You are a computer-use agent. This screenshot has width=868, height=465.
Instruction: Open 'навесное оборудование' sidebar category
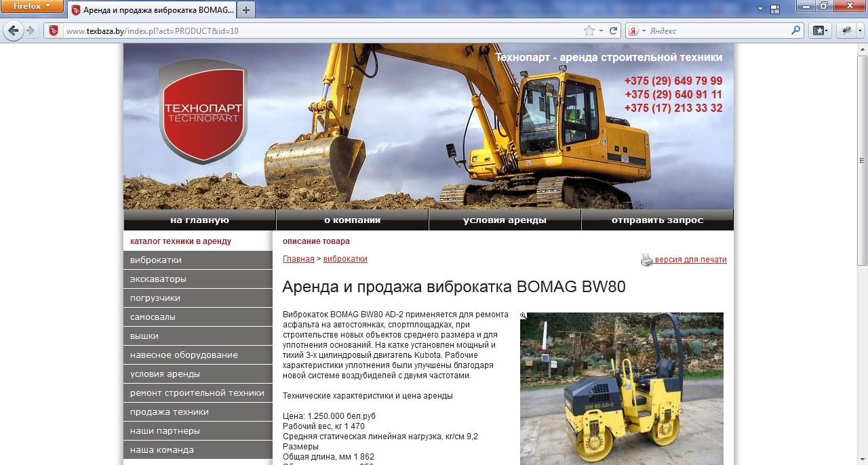point(197,355)
